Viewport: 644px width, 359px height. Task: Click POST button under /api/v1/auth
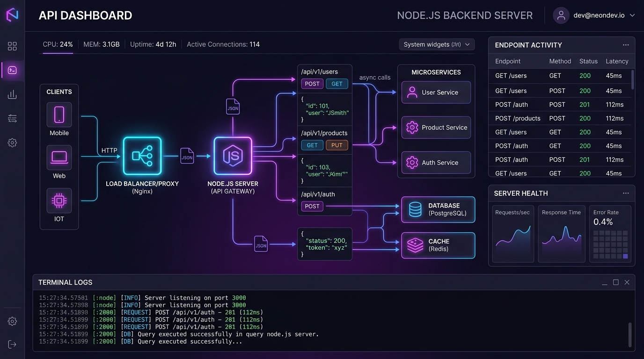click(312, 206)
